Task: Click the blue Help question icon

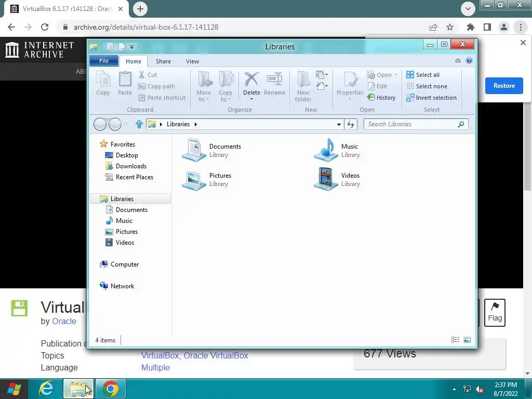Action: point(469,61)
